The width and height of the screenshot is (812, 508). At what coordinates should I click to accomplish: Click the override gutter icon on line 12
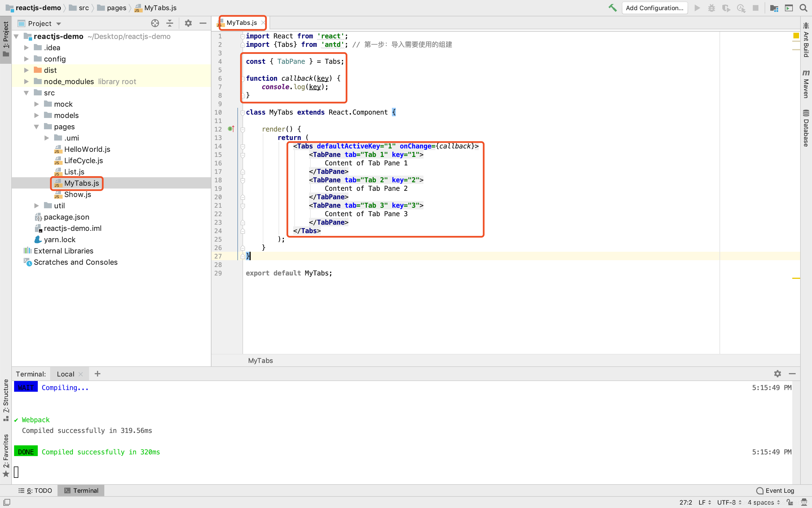tap(231, 129)
